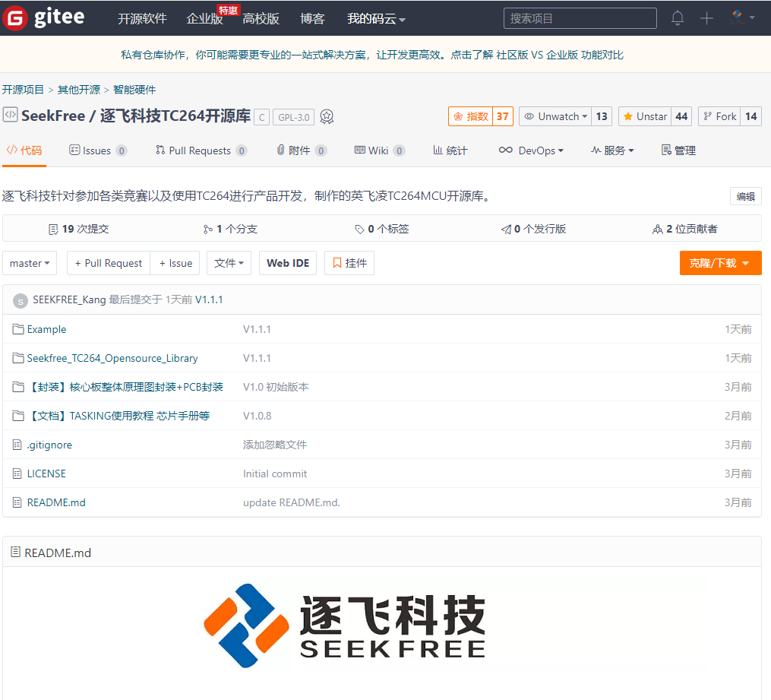Click the SeekFree owner name link

pyautogui.click(x=53, y=116)
